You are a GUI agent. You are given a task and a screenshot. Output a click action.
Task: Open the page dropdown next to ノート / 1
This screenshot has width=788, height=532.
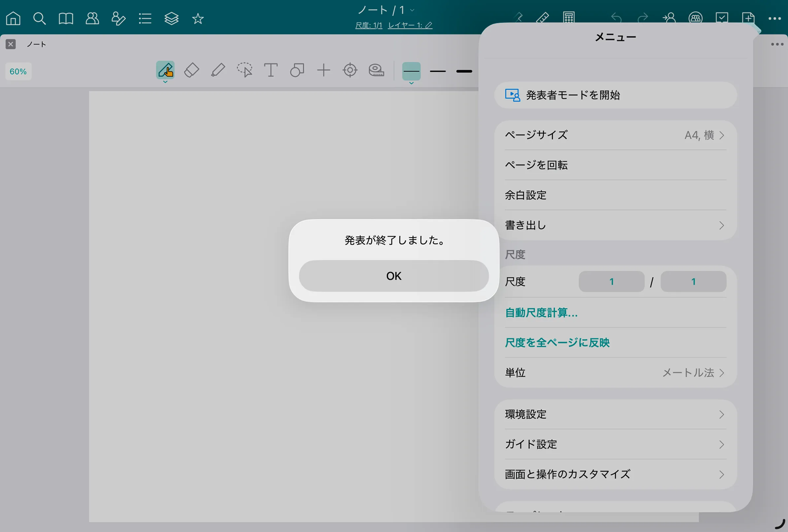pos(412,10)
